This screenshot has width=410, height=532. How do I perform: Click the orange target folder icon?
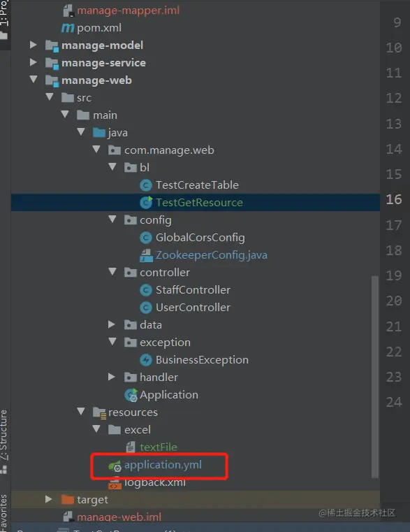[x=68, y=499]
